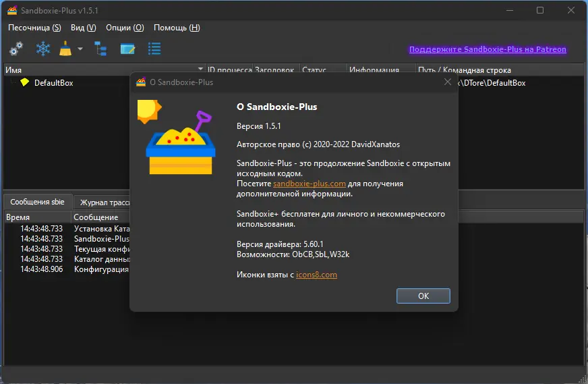Open the Песочница (S) menu
Image resolution: width=588 pixels, height=384 pixels.
pyautogui.click(x=34, y=28)
